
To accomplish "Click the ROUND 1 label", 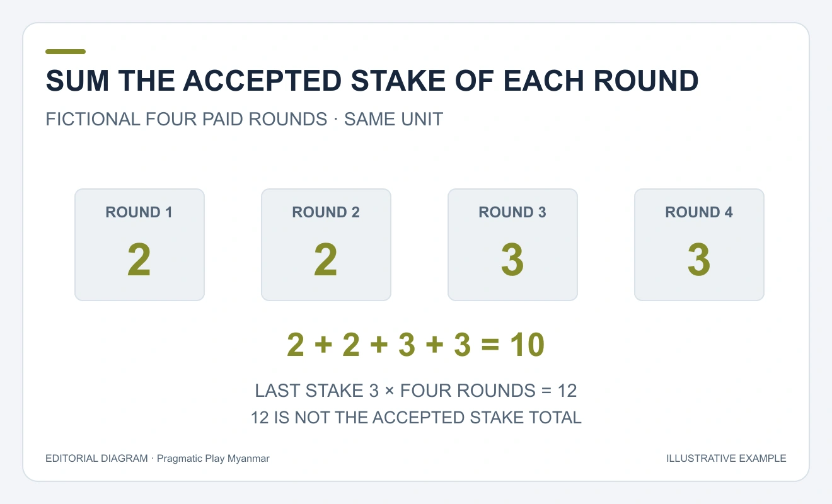I will click(x=139, y=212).
